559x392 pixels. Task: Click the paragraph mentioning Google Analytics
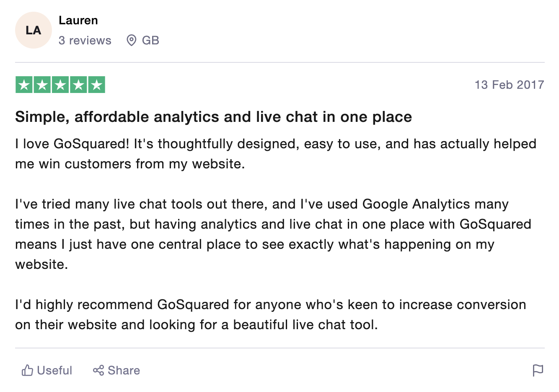click(x=273, y=234)
